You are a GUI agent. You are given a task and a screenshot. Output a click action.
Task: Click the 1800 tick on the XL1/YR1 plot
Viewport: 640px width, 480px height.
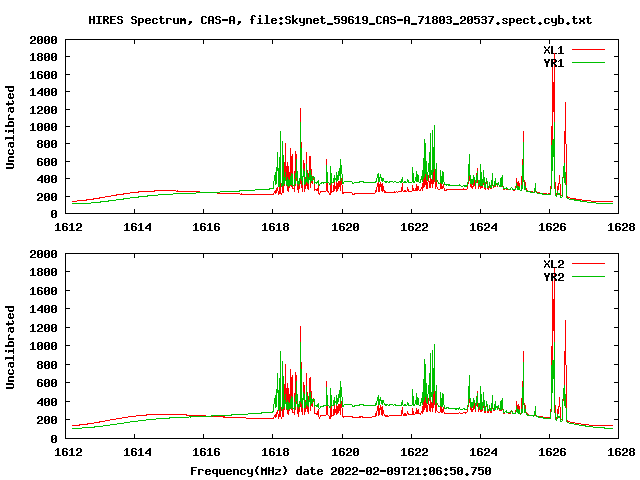point(43,57)
